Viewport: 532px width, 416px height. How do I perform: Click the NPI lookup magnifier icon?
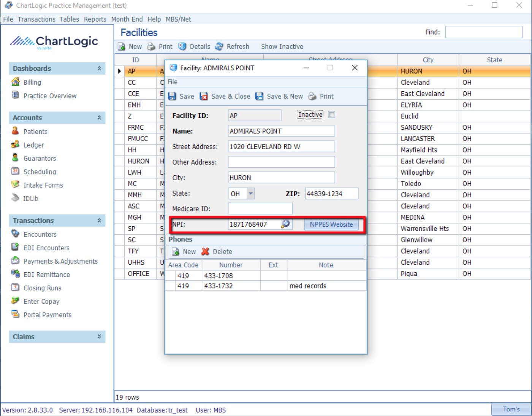point(285,224)
